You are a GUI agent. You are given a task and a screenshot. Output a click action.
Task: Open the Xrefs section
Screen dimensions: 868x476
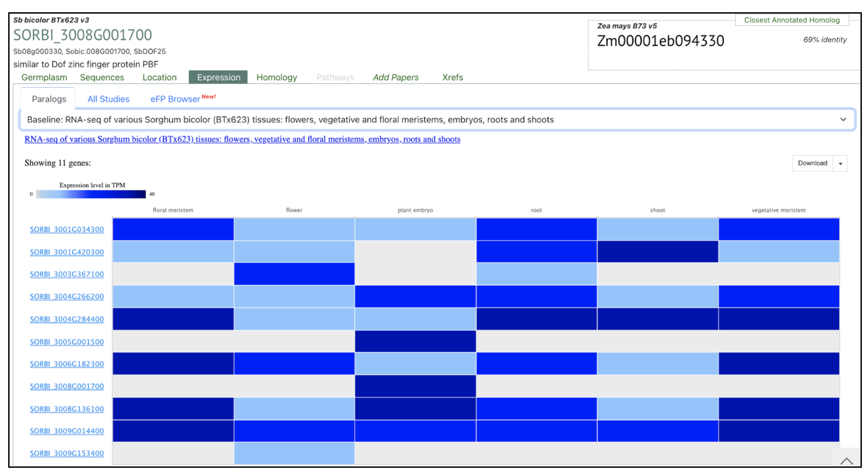point(452,77)
